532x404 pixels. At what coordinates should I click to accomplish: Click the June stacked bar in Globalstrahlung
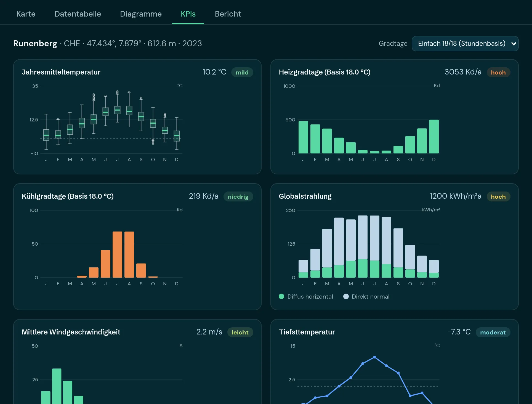(363, 246)
